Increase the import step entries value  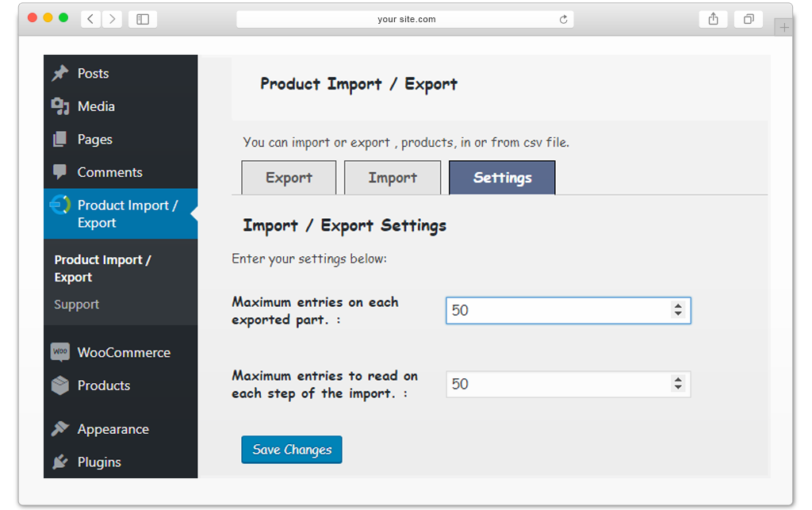click(x=678, y=379)
